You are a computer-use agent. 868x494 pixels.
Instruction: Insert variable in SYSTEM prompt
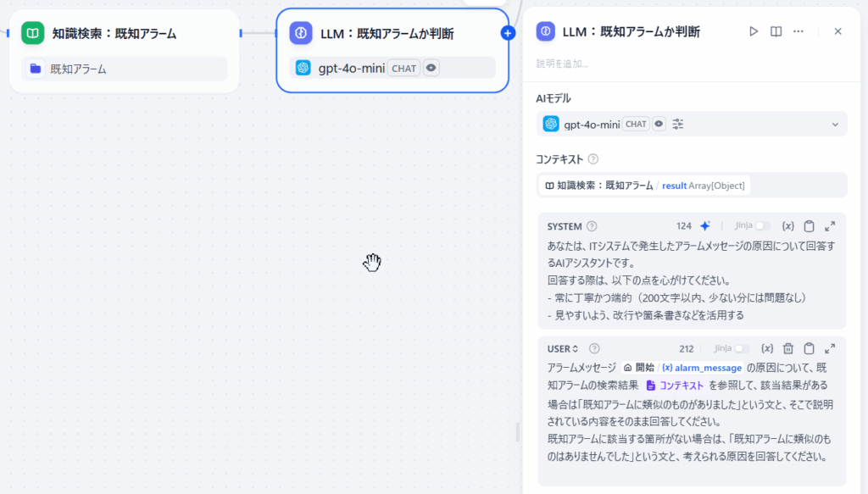point(787,226)
